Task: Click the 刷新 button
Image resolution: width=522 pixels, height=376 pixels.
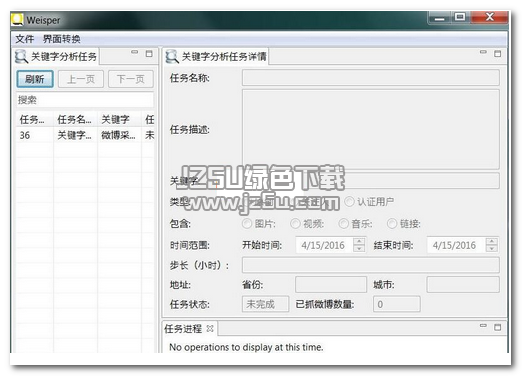Action: click(35, 79)
